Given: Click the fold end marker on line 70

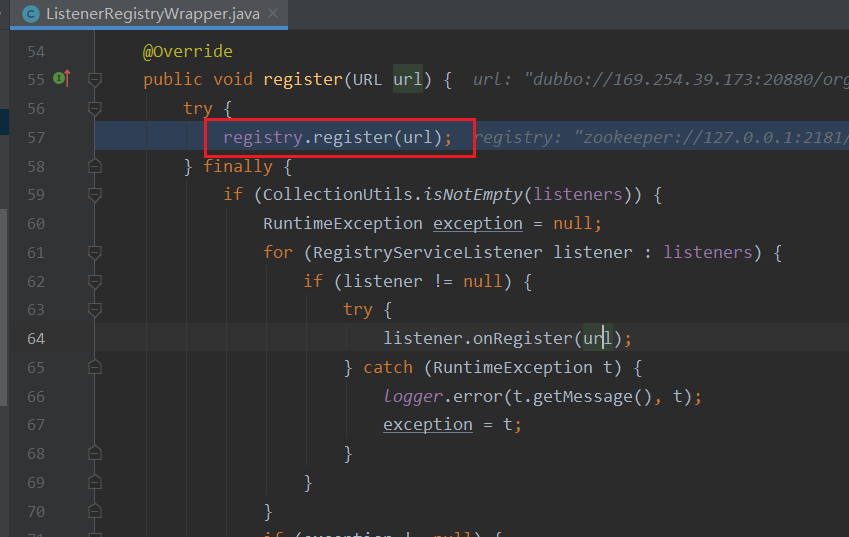Looking at the screenshot, I should tap(95, 512).
